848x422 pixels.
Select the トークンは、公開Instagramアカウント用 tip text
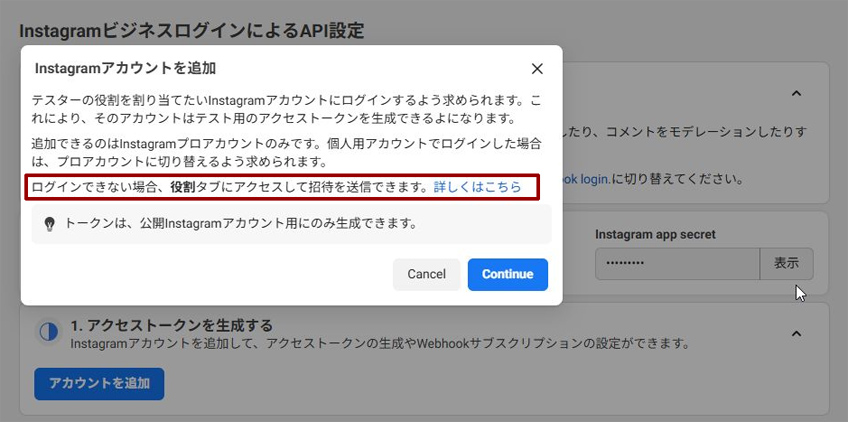click(x=241, y=223)
